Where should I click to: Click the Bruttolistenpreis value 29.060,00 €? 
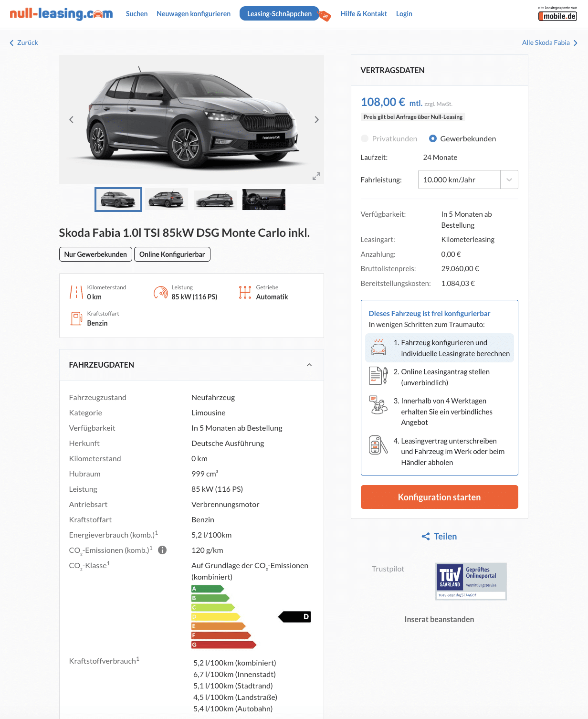(x=460, y=269)
